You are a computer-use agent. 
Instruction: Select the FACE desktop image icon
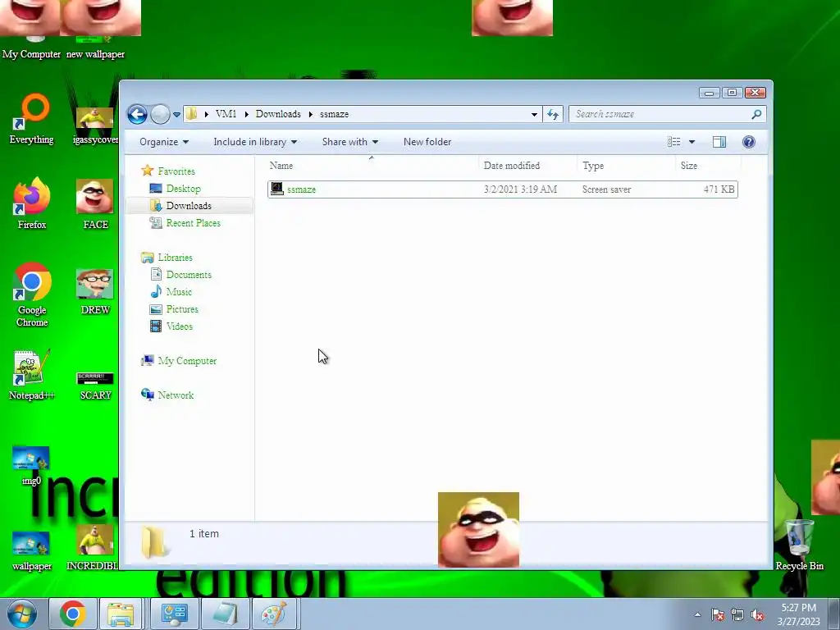95,204
